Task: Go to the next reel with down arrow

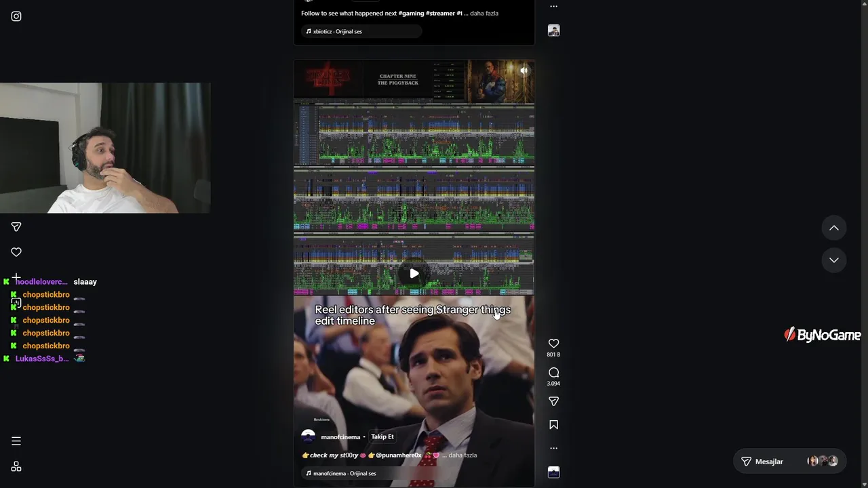Action: point(834,260)
